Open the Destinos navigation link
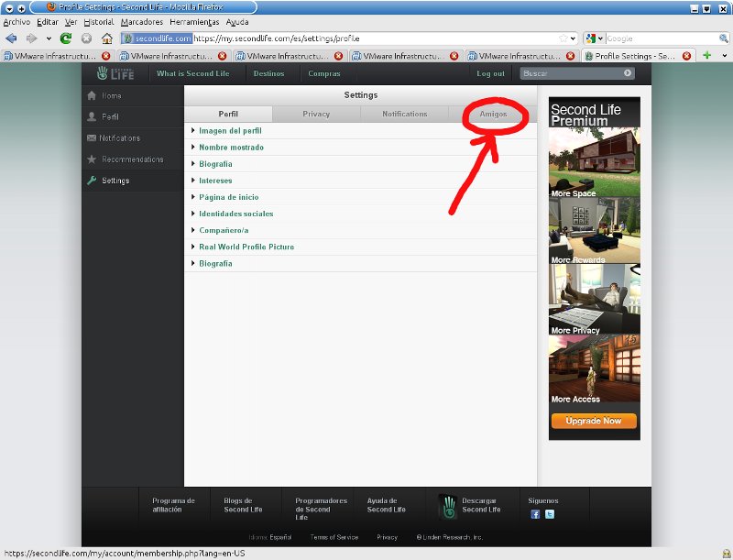This screenshot has height=560, width=733. (268, 73)
